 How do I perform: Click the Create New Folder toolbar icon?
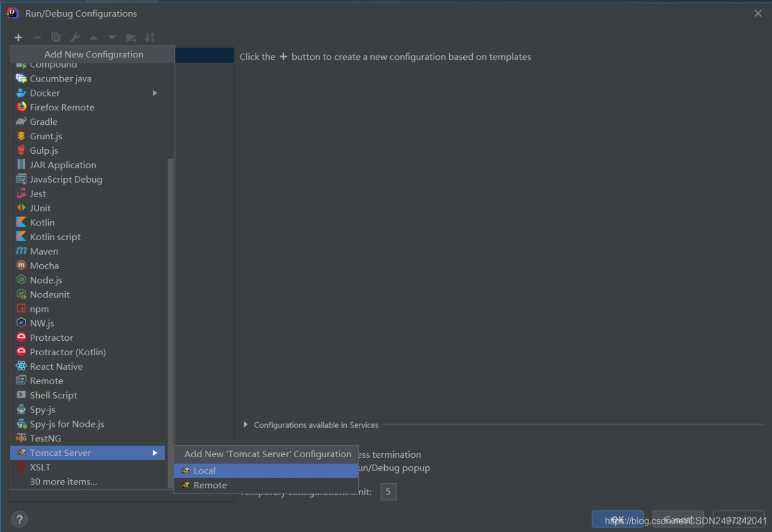point(131,37)
